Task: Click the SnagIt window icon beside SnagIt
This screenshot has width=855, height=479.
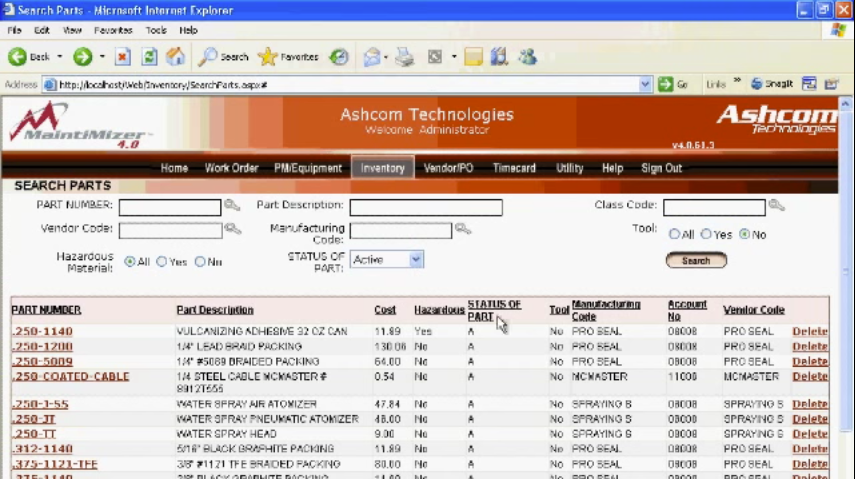Action: [x=809, y=83]
